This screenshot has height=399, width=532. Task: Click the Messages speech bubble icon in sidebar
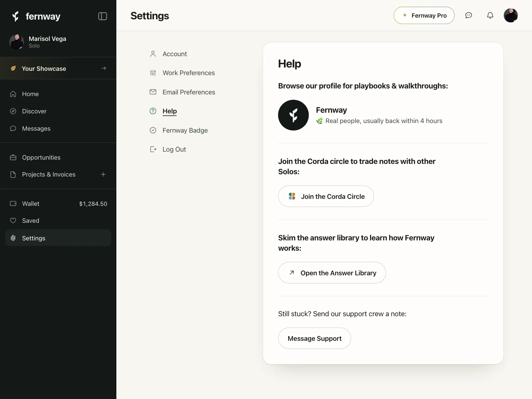click(x=13, y=129)
